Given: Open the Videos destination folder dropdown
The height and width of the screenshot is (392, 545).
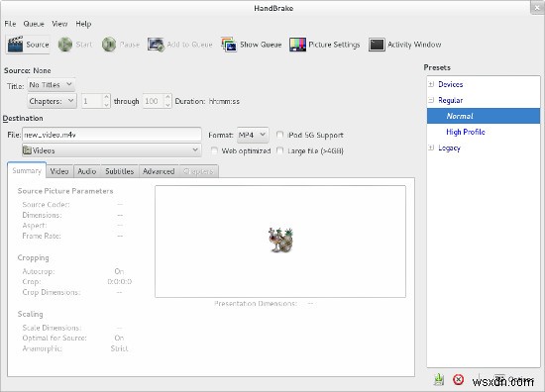Looking at the screenshot, I should [112, 150].
